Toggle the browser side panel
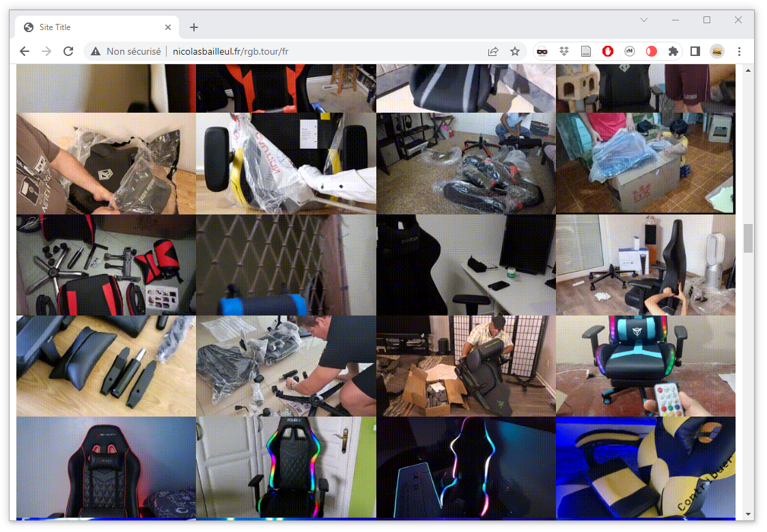Screen dimensions: 767x532 [695, 51]
